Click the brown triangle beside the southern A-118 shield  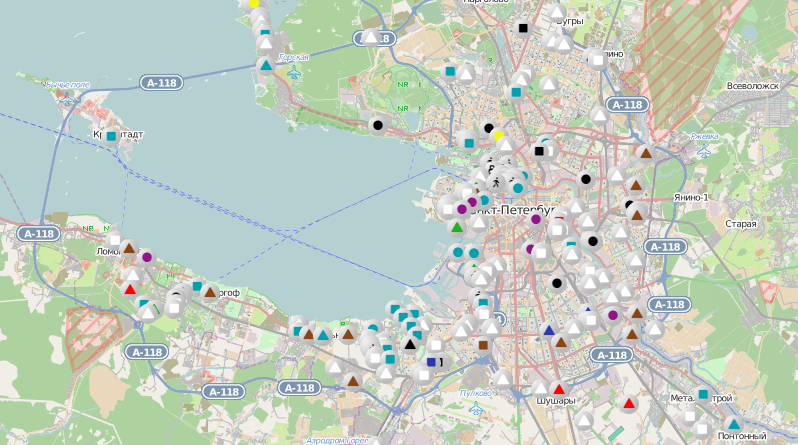click(x=353, y=380)
